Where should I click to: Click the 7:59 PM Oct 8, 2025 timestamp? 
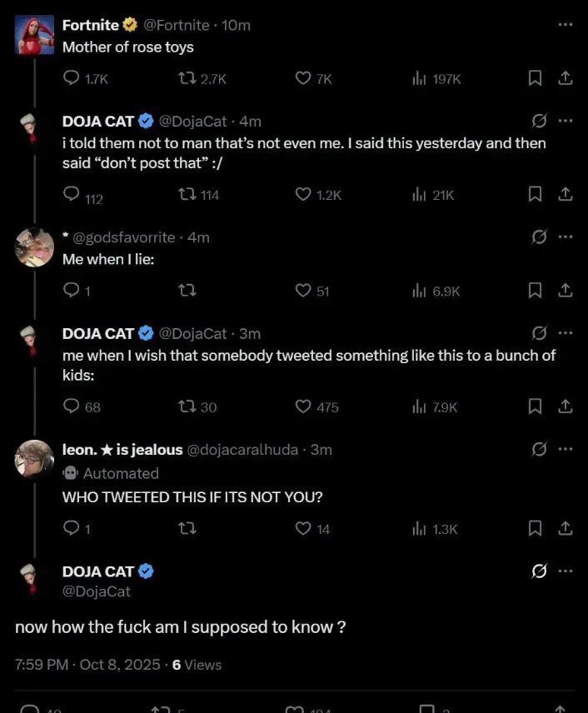[87, 665]
